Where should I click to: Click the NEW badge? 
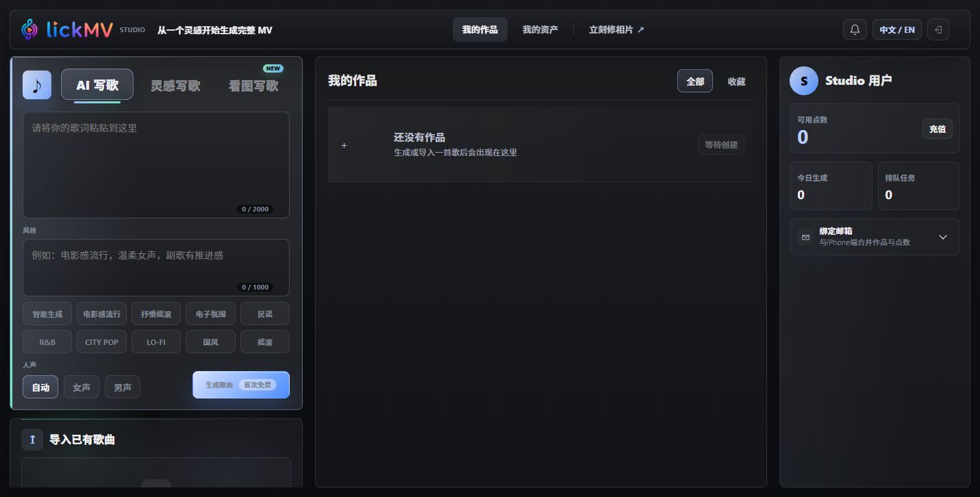point(273,68)
